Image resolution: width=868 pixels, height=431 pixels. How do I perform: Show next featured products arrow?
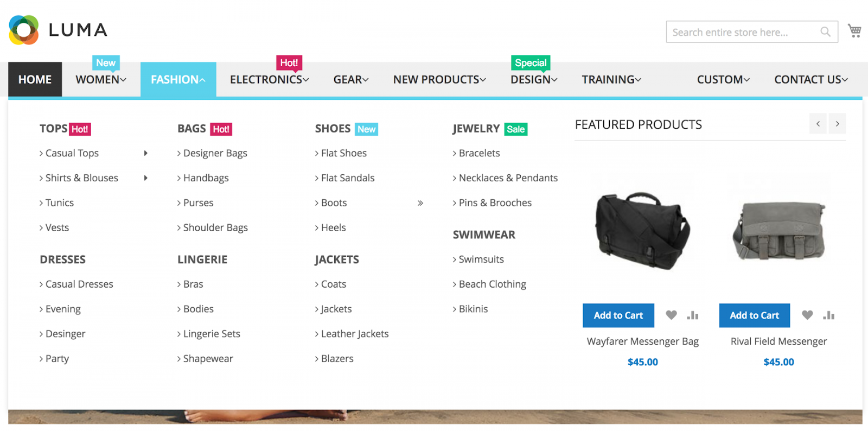click(837, 124)
